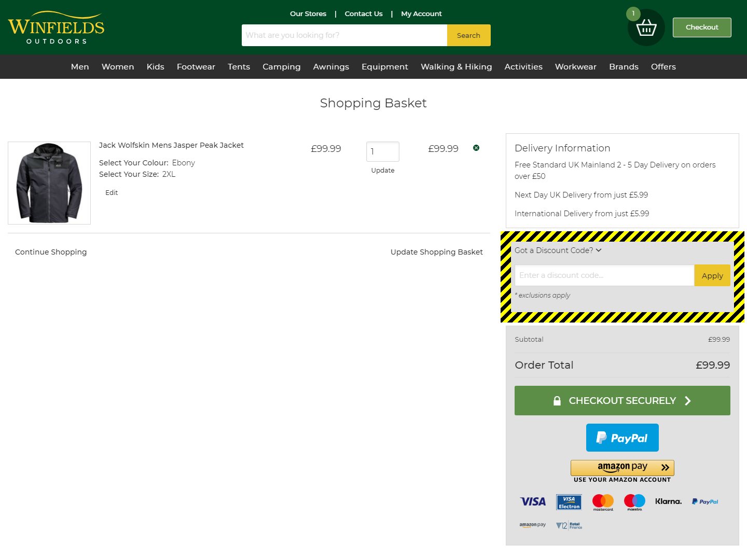Open the Offers menu

(663, 66)
